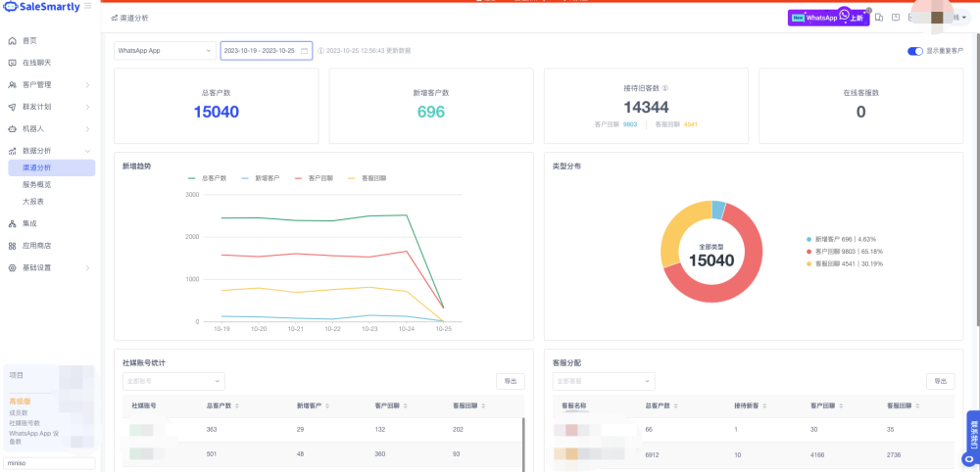Open the 应用商店 app store icon
The image size is (980, 472).
pos(12,246)
